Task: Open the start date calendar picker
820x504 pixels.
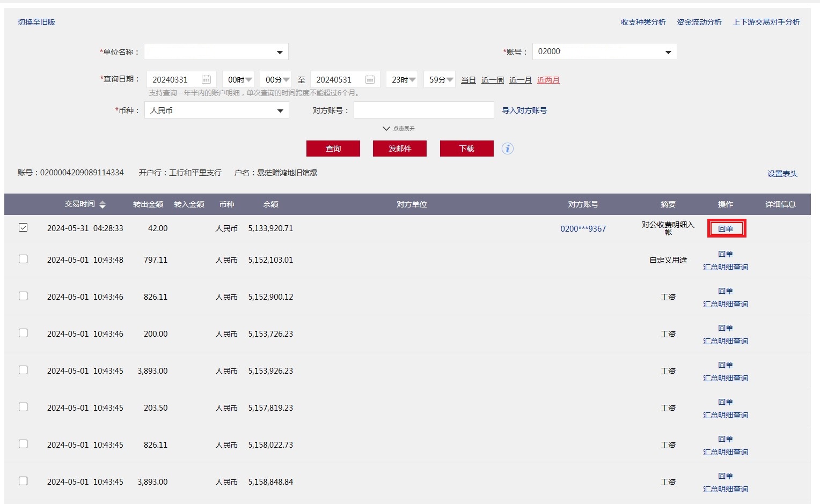Action: tap(206, 80)
